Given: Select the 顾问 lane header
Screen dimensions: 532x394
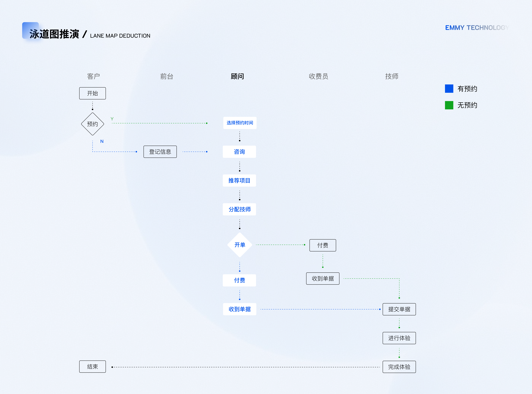Looking at the screenshot, I should 237,76.
